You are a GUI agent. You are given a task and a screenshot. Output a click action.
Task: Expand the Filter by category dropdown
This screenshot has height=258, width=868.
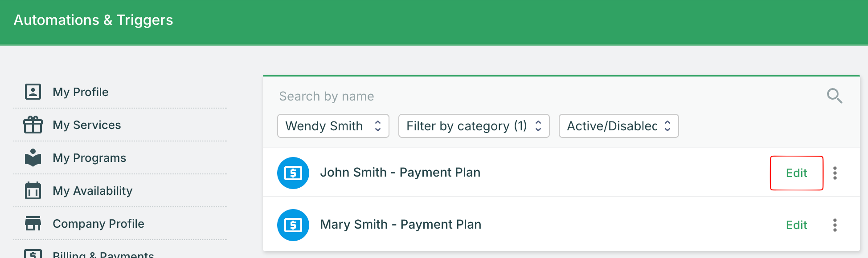click(x=474, y=126)
